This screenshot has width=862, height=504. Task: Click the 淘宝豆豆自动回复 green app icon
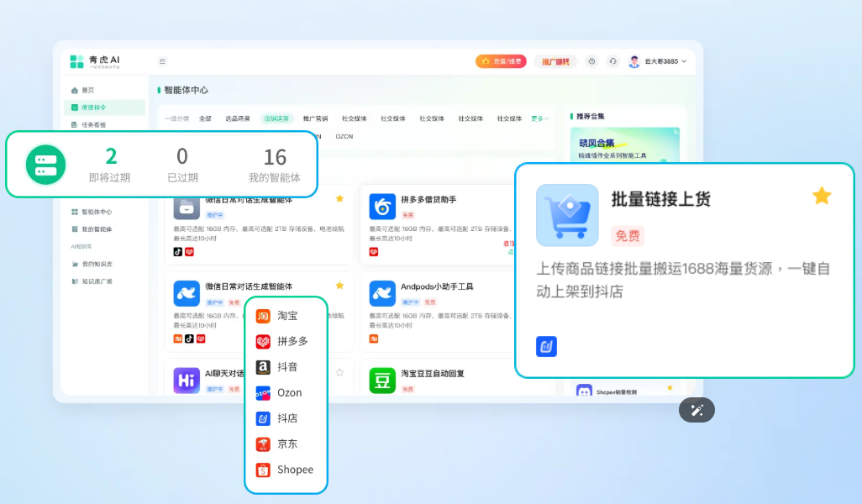point(382,381)
